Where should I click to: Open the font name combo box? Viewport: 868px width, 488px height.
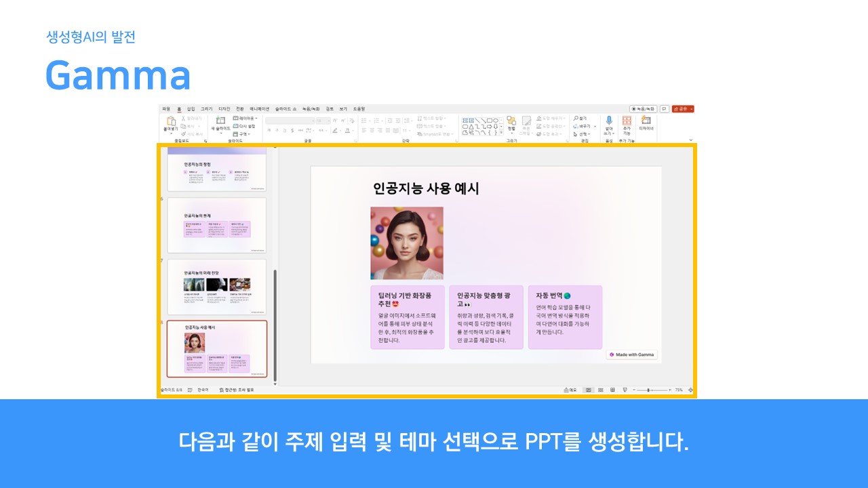tap(290, 121)
